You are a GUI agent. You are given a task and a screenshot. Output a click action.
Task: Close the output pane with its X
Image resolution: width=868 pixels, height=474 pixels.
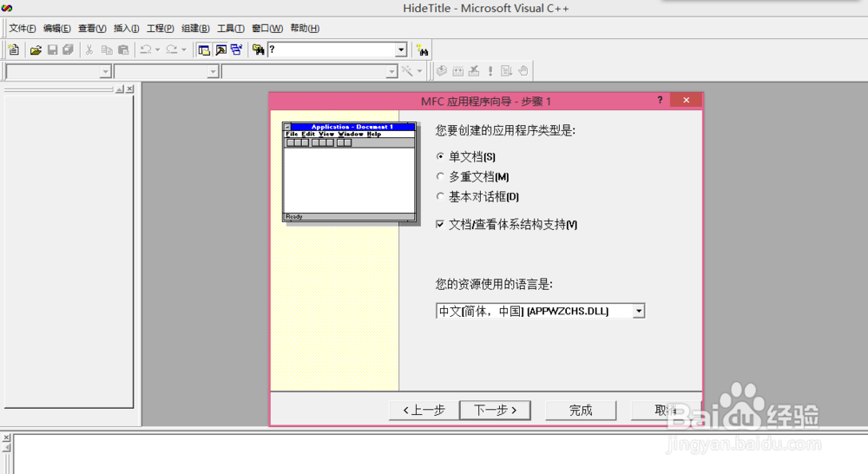(7, 438)
